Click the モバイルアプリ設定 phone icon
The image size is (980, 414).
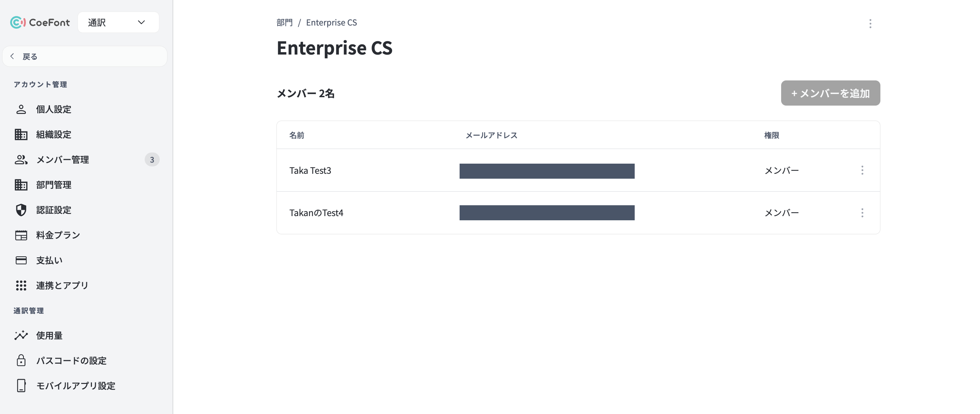pyautogui.click(x=21, y=385)
